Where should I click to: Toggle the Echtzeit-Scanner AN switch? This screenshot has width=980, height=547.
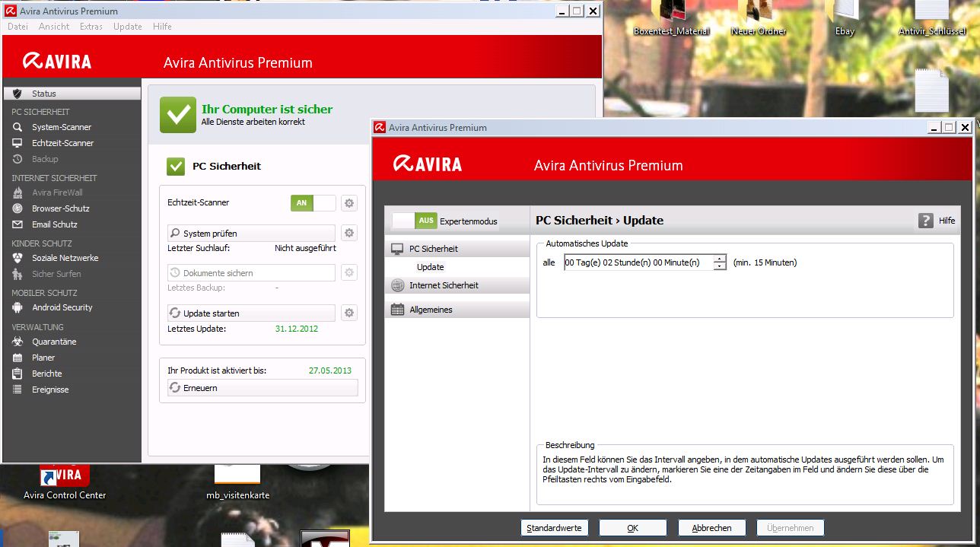(x=313, y=203)
